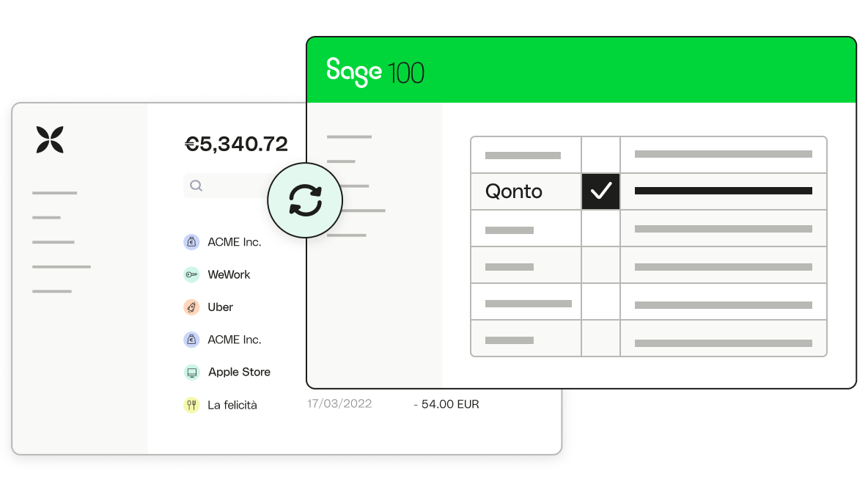868x490 pixels.
Task: Click the first ACME Inc. money bag icon
Action: [x=191, y=242]
